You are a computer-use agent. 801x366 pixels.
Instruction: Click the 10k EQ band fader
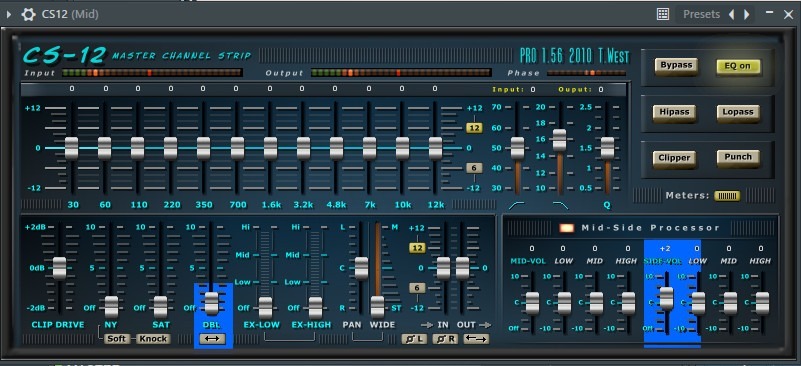click(403, 148)
